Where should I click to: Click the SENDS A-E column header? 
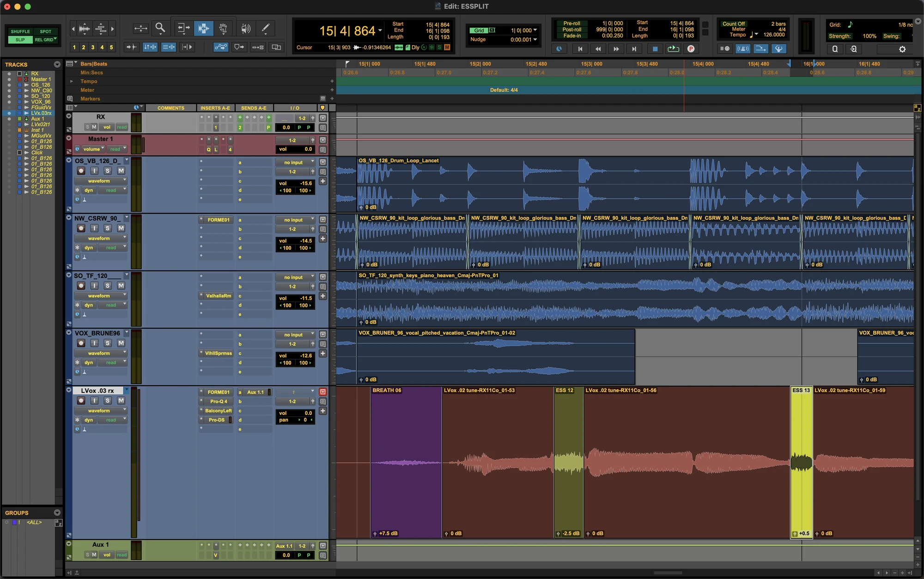point(254,108)
